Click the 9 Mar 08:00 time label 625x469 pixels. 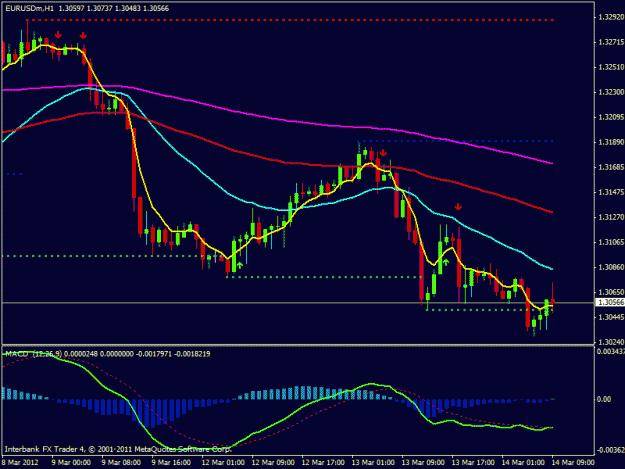click(121, 462)
